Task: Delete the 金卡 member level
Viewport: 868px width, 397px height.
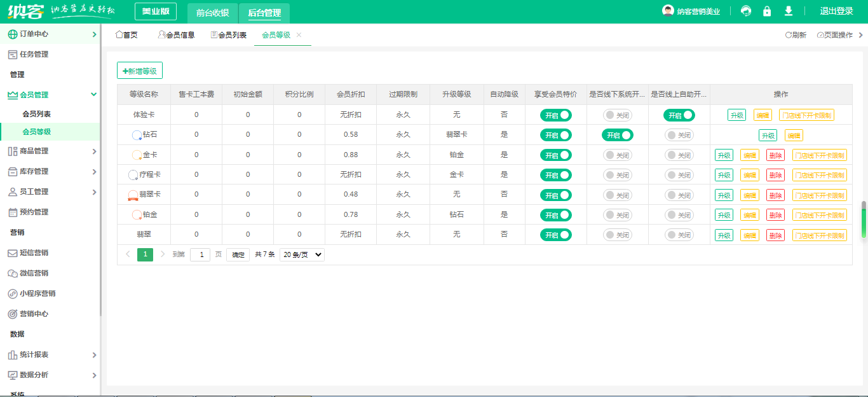Action: [x=775, y=155]
